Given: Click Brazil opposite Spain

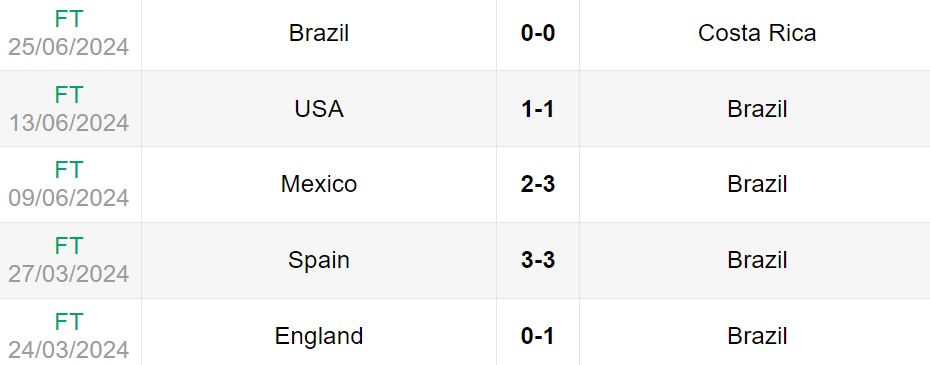Looking at the screenshot, I should [x=757, y=260].
